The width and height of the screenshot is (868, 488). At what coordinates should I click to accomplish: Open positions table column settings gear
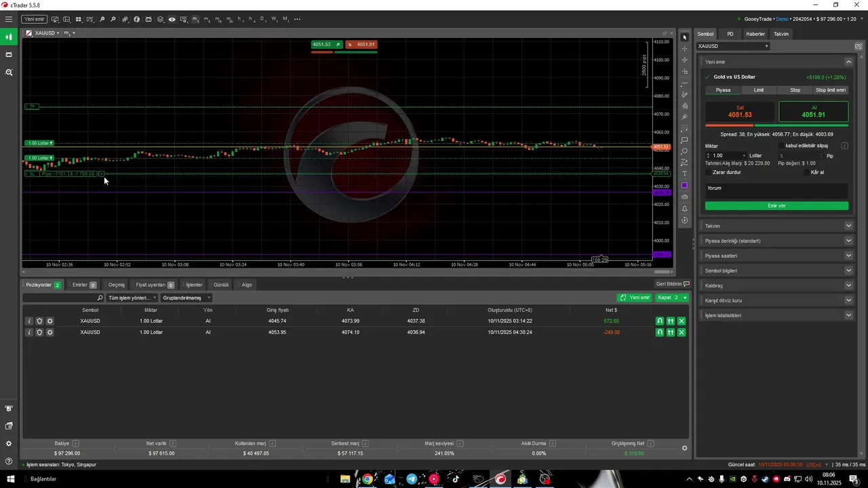[x=684, y=448]
